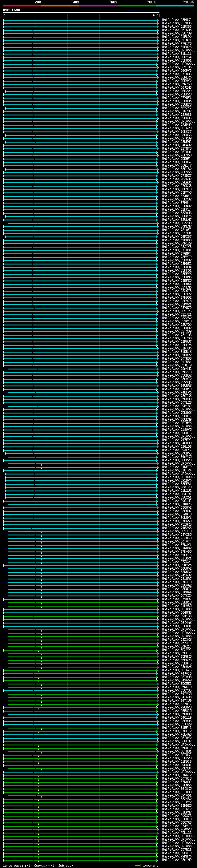Select hit label UniRef100_A5N768

[x=176, y=84]
